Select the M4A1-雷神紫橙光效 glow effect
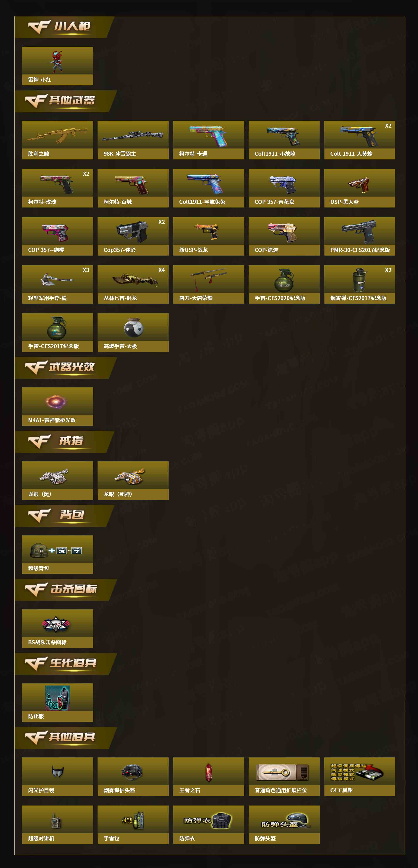This screenshot has width=418, height=868. [x=56, y=401]
